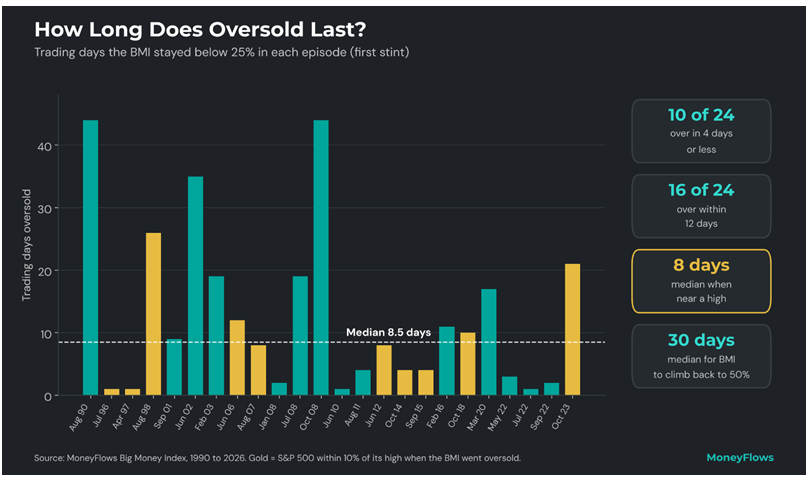
Task: Click the teal bar for Jun 02
Action: (x=195, y=286)
